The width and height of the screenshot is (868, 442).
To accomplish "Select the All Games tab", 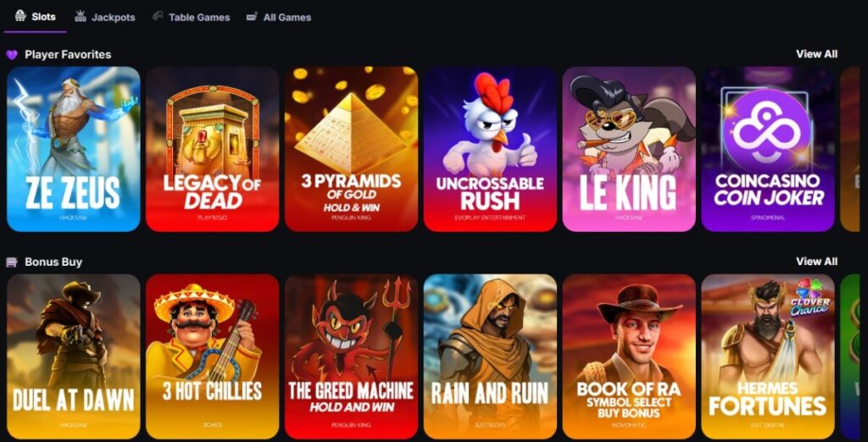I will (x=278, y=17).
